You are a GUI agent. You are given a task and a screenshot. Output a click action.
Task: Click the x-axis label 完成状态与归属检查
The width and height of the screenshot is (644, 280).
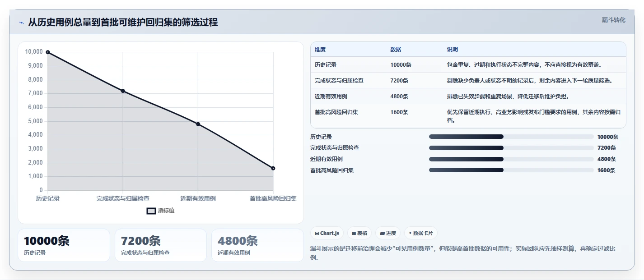coord(123,198)
